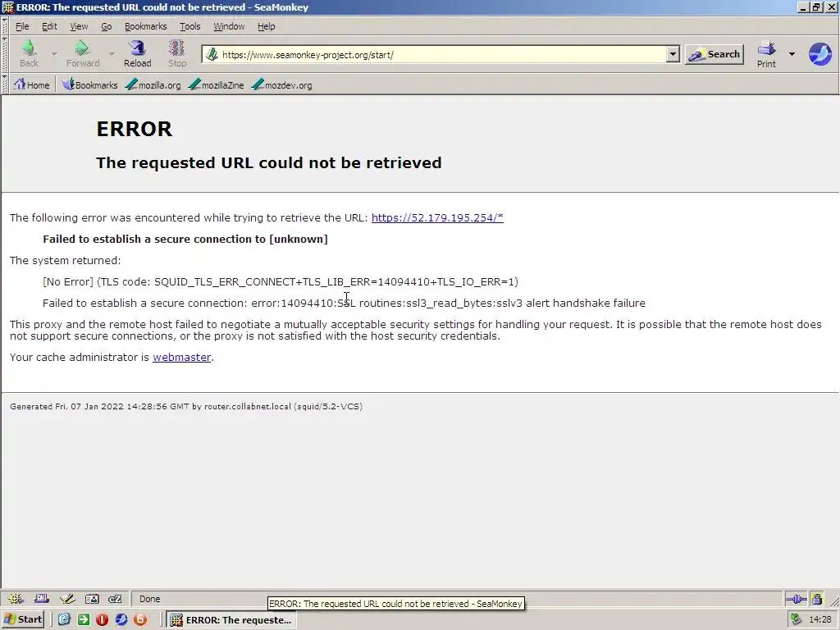840x630 pixels.
Task: Open the Window menu
Action: (x=229, y=26)
